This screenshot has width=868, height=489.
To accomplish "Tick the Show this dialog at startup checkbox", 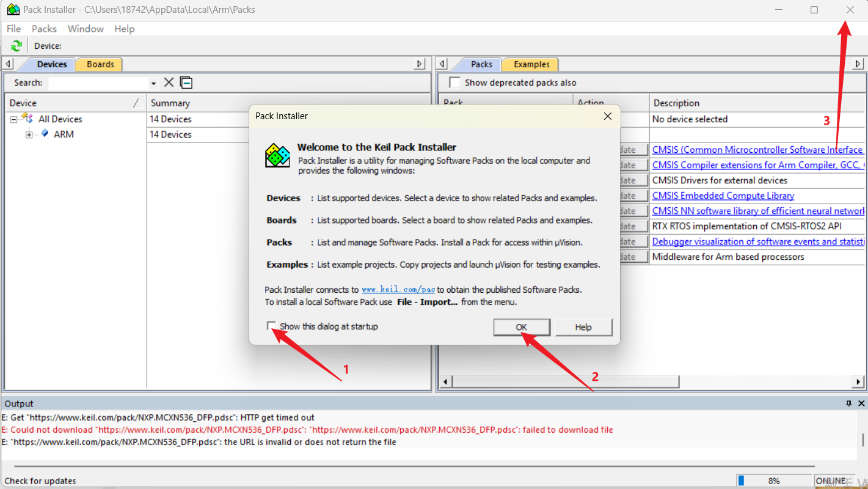I will [x=271, y=326].
